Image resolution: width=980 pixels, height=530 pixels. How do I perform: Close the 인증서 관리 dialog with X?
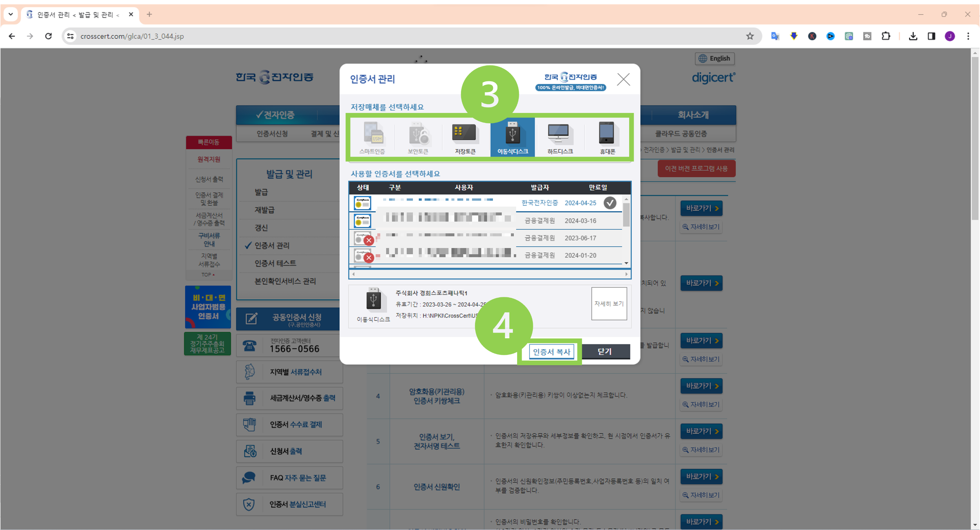[623, 79]
